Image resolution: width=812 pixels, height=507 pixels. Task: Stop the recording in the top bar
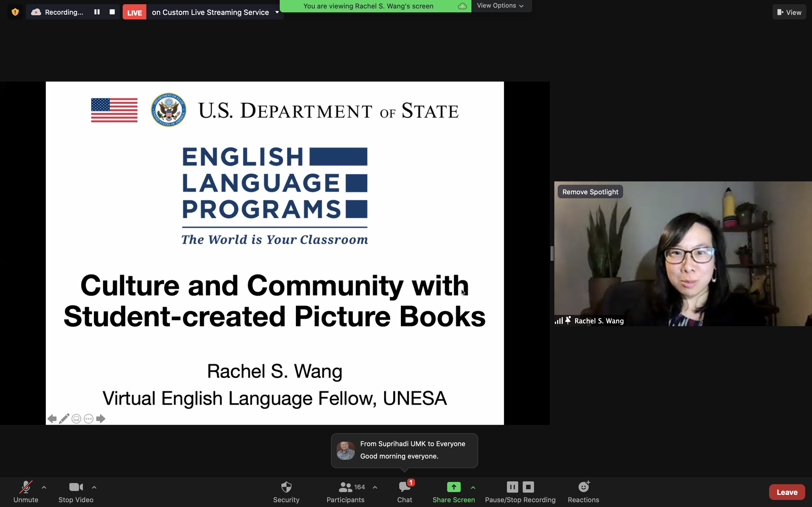tap(112, 12)
